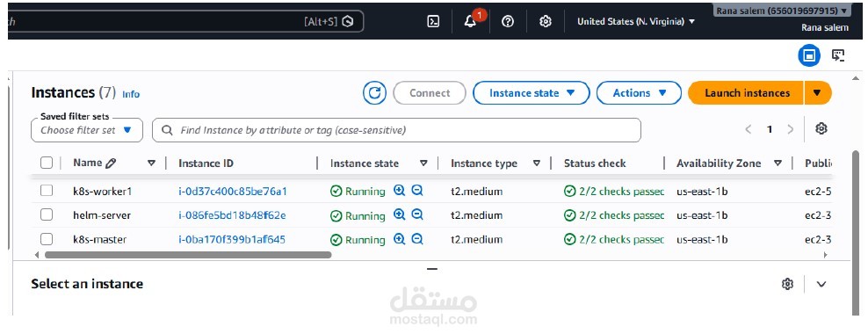Go to the previous page arrow

[x=749, y=129]
